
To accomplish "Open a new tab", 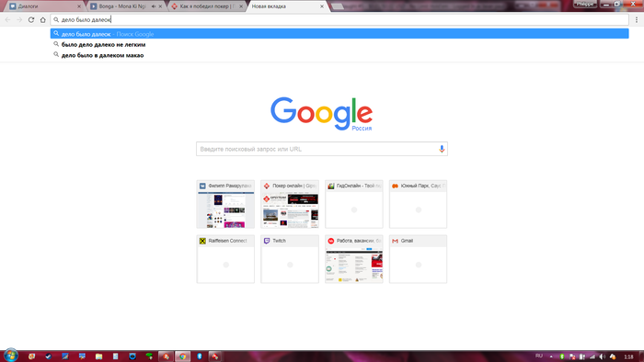I will pos(338,6).
